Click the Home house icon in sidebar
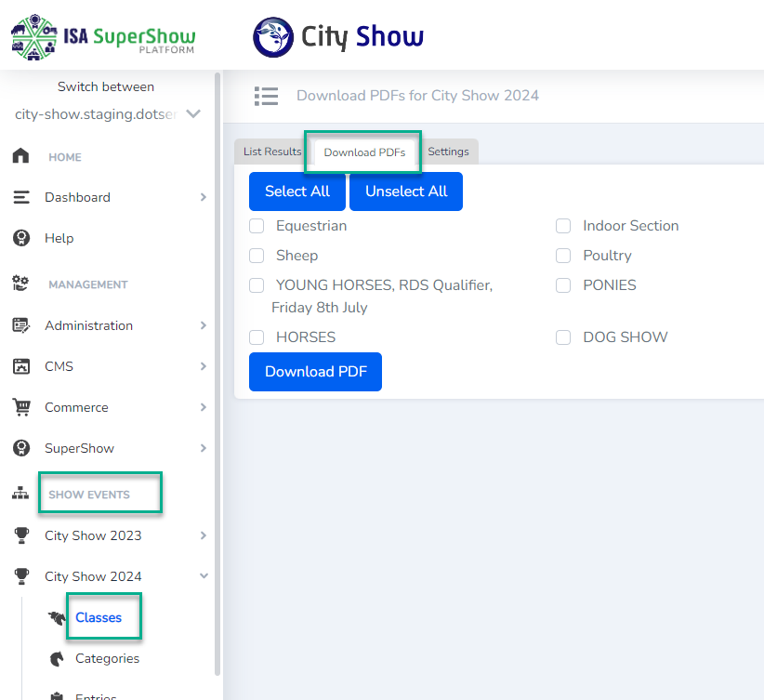Screen dimensions: 764x700 [20, 156]
